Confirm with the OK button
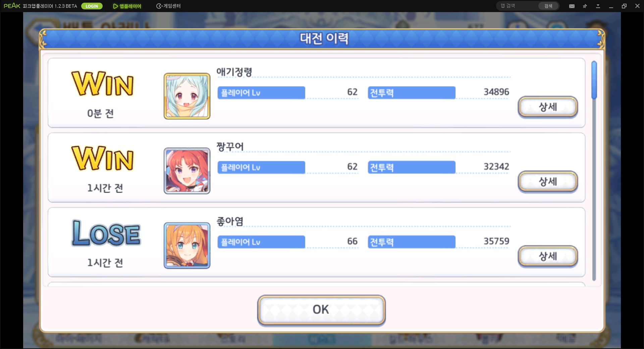This screenshot has height=349, width=644. pos(321,309)
